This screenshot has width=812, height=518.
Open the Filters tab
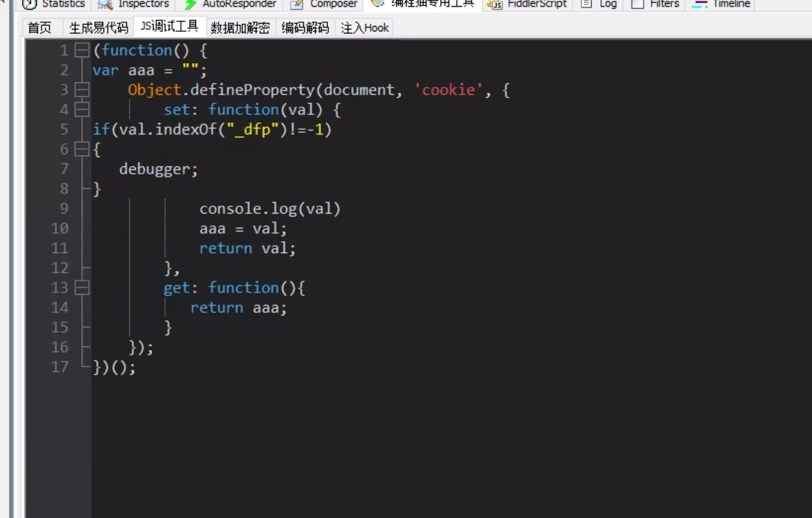pyautogui.click(x=655, y=4)
